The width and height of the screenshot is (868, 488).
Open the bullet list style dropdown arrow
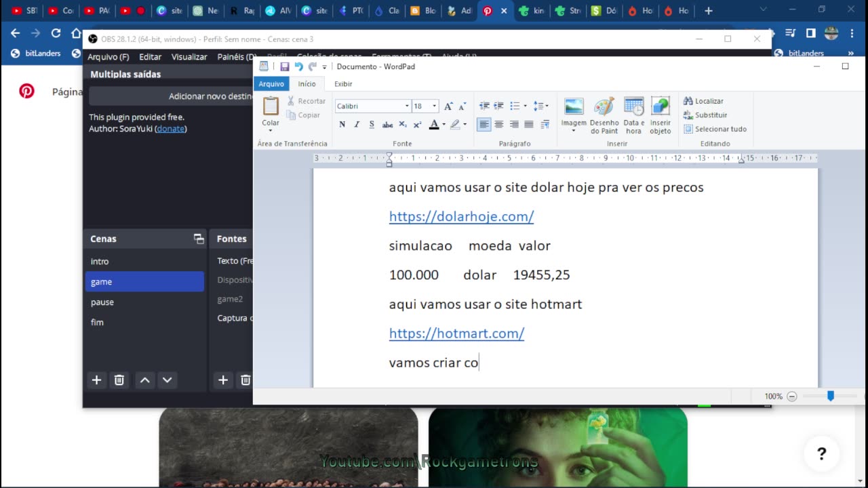coord(525,106)
